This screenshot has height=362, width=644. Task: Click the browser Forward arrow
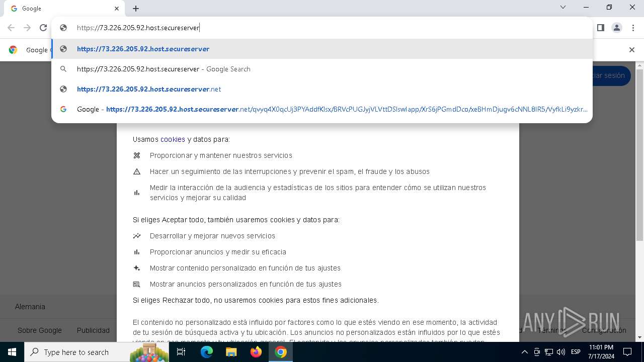[x=27, y=28]
